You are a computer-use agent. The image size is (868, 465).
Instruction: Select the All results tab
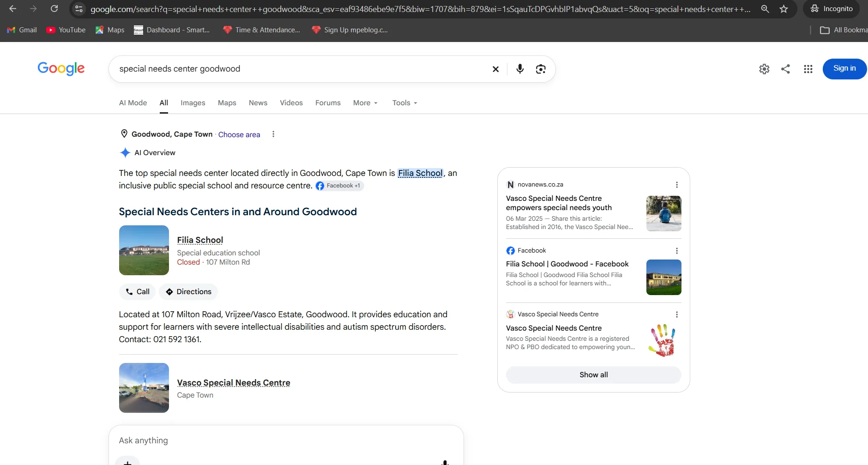click(164, 103)
